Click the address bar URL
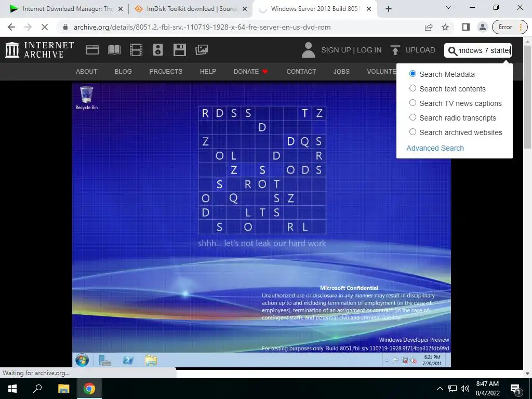 point(202,27)
